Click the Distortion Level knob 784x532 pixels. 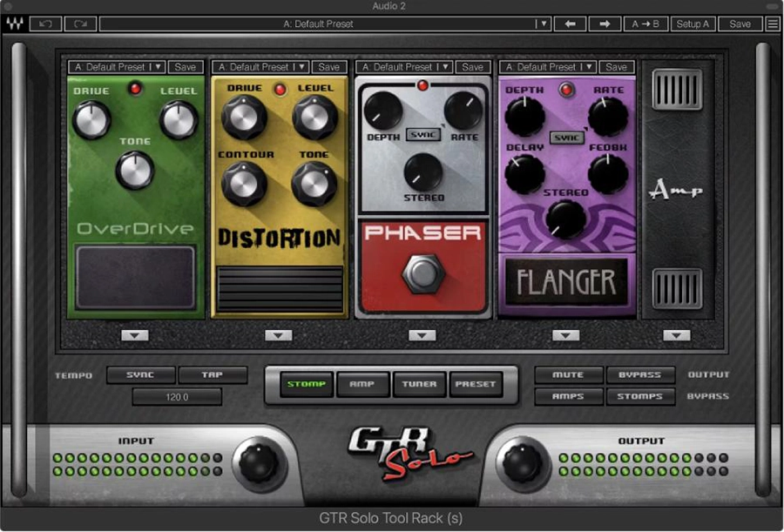(x=314, y=118)
